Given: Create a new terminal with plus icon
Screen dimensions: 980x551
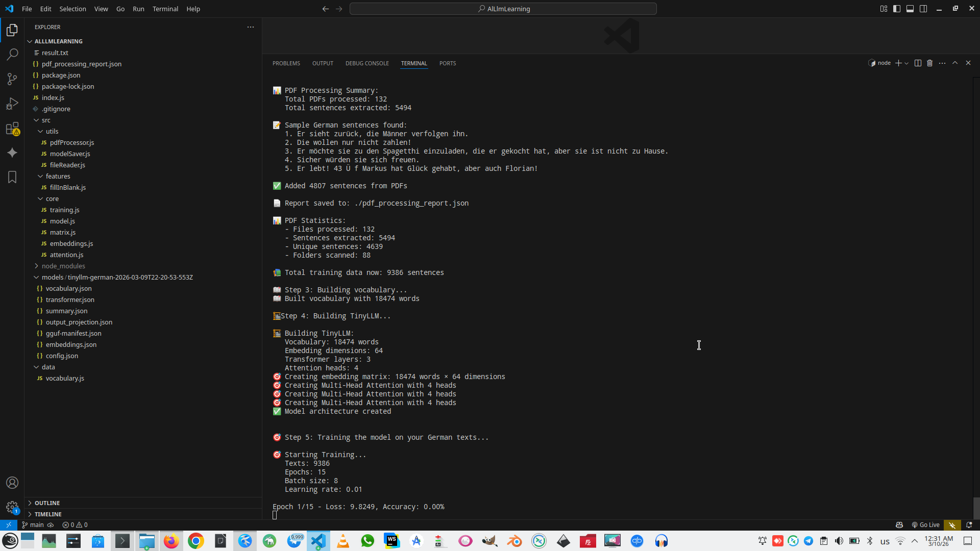Looking at the screenshot, I should coord(898,63).
